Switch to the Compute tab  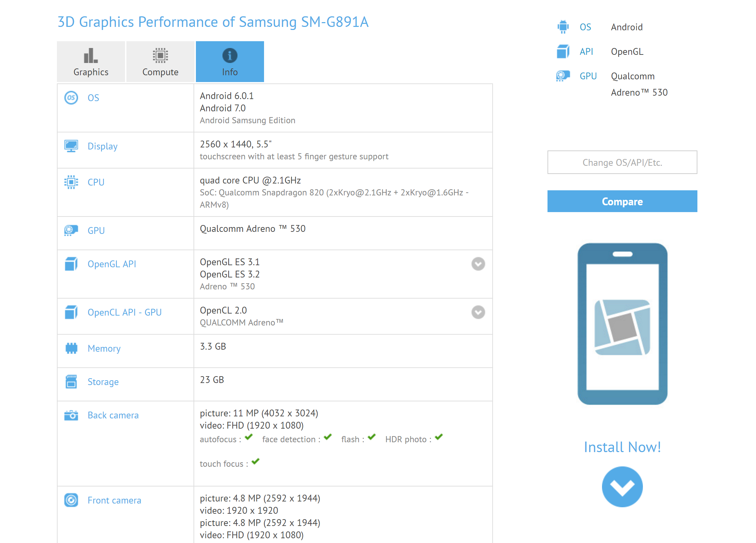point(160,62)
